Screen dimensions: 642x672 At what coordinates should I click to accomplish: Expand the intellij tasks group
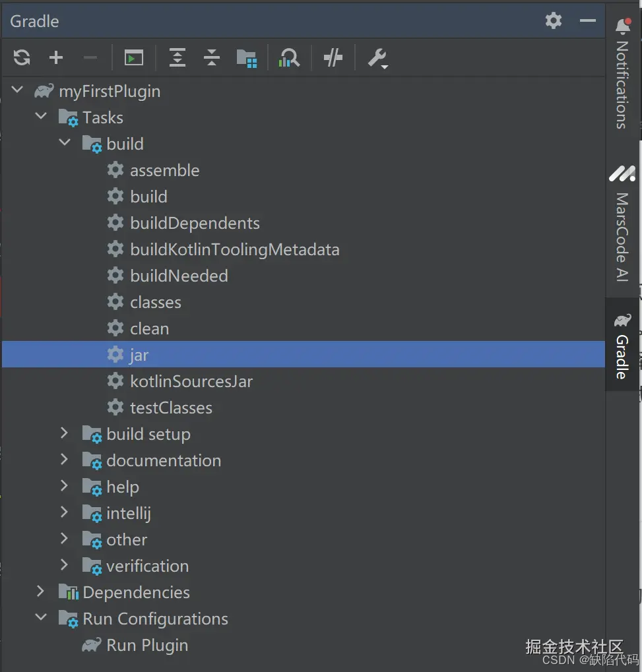tap(64, 513)
